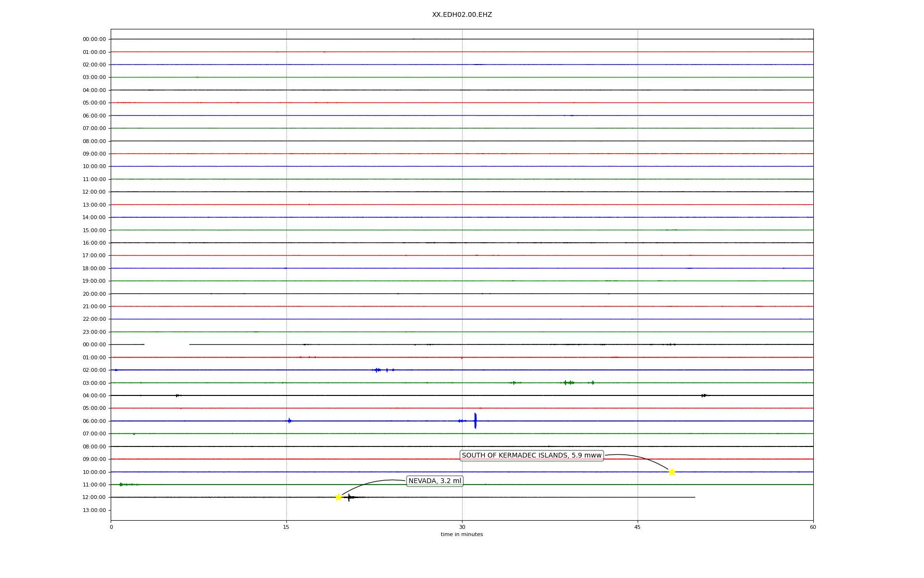Click the gap in the second 00:00:00 trace

point(167,344)
